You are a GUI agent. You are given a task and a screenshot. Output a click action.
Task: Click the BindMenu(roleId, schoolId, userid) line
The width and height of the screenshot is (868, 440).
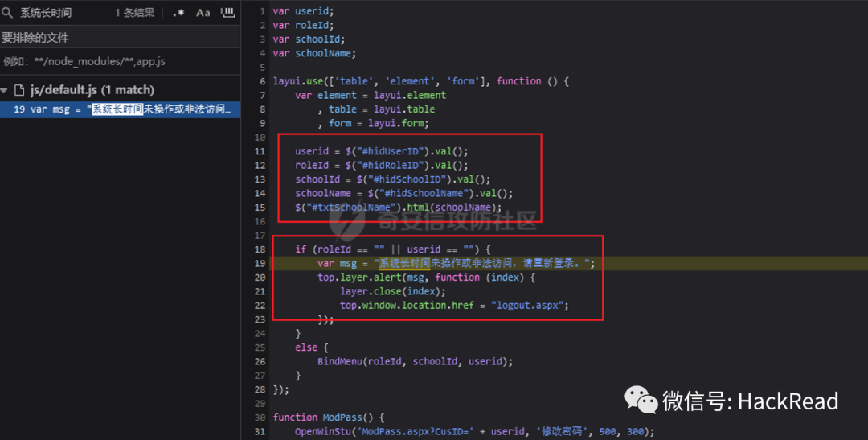[416, 361]
